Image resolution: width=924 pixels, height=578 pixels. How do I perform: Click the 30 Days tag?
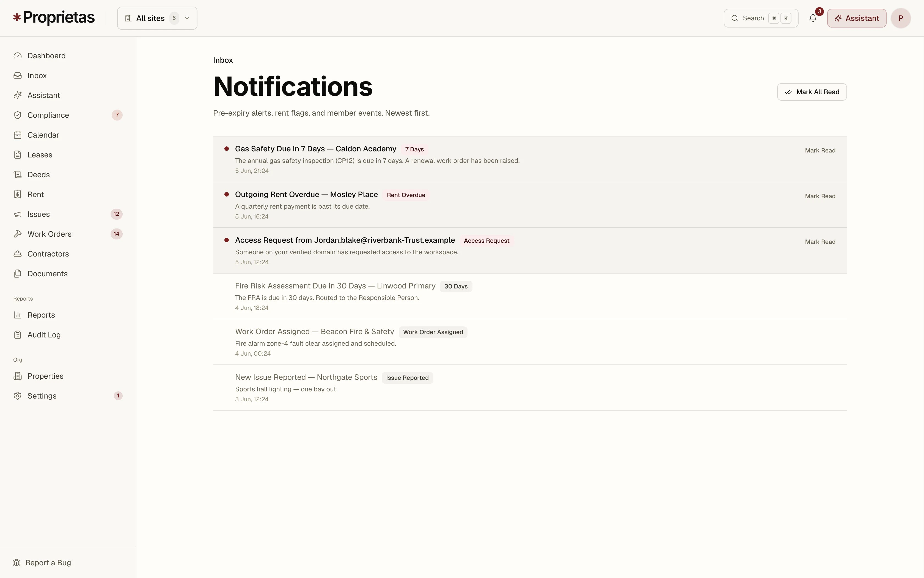tap(456, 286)
